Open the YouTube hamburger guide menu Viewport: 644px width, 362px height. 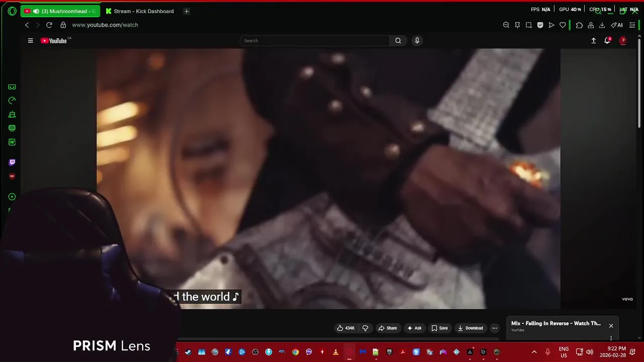point(30,41)
